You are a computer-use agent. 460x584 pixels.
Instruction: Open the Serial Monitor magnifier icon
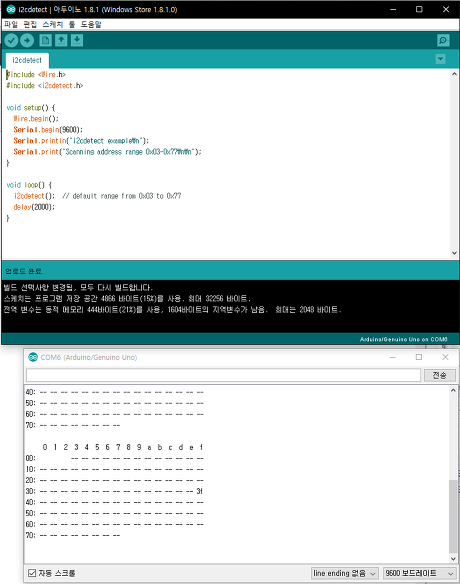[x=443, y=40]
